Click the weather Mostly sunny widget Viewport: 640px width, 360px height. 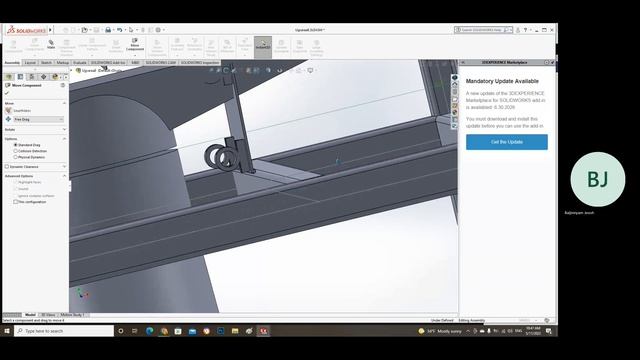[x=440, y=331]
